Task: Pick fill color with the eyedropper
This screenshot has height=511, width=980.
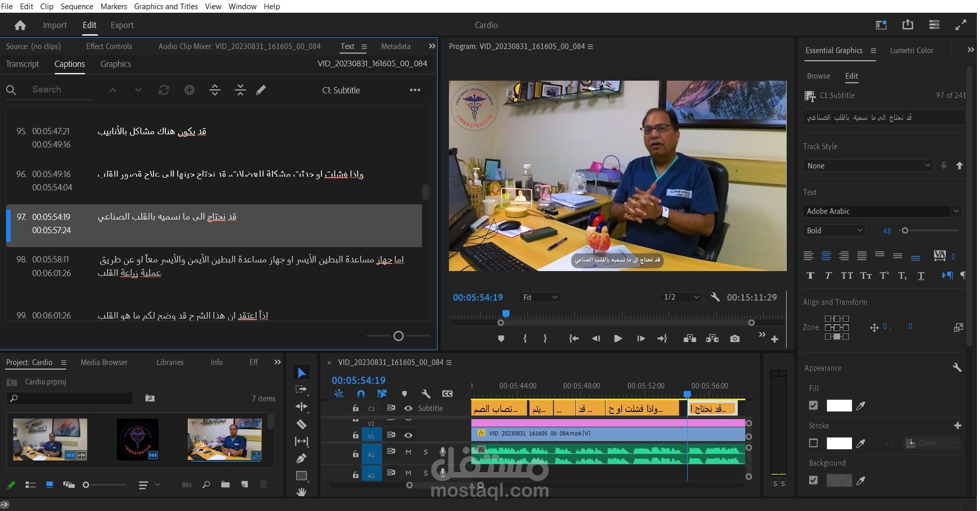Action: pyautogui.click(x=861, y=406)
